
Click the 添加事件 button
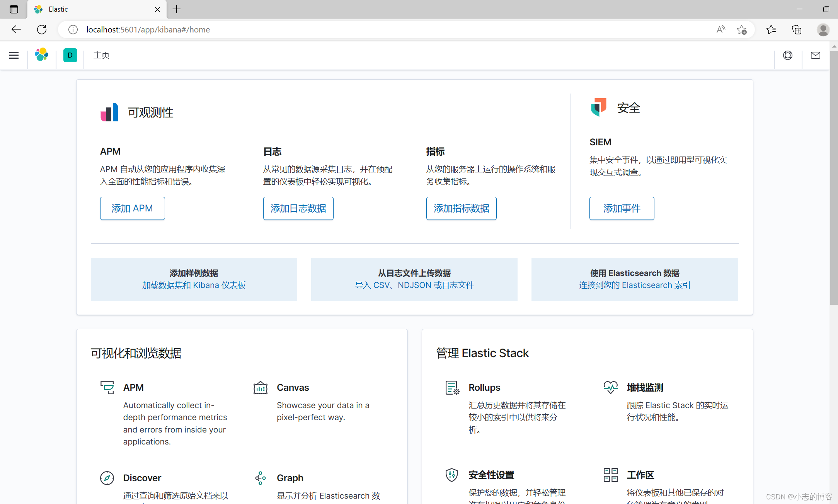(622, 208)
